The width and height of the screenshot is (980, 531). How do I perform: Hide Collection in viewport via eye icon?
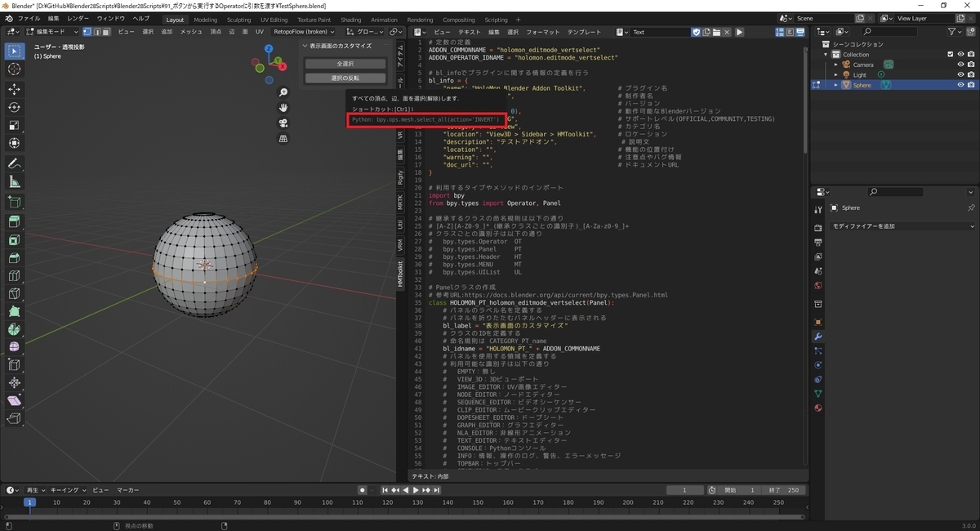point(960,55)
